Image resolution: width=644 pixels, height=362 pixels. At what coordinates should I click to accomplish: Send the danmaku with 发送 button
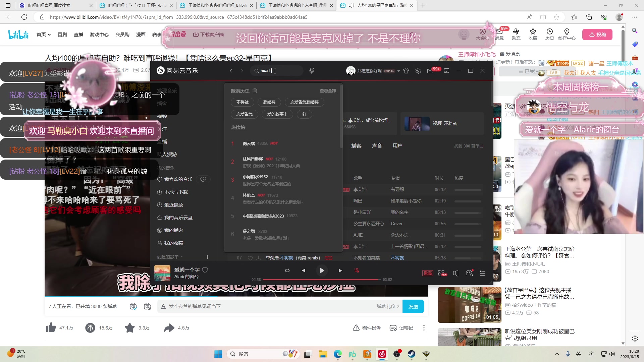pos(413,306)
